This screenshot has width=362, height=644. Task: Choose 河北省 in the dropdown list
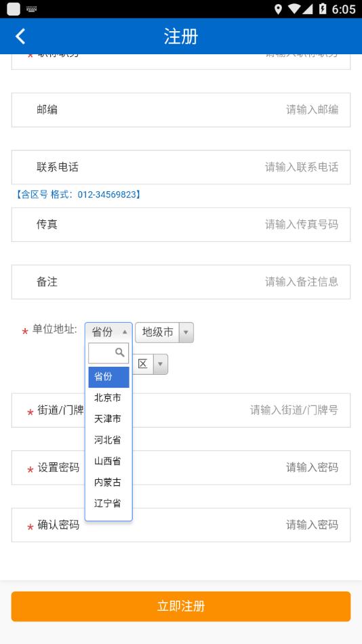[108, 440]
